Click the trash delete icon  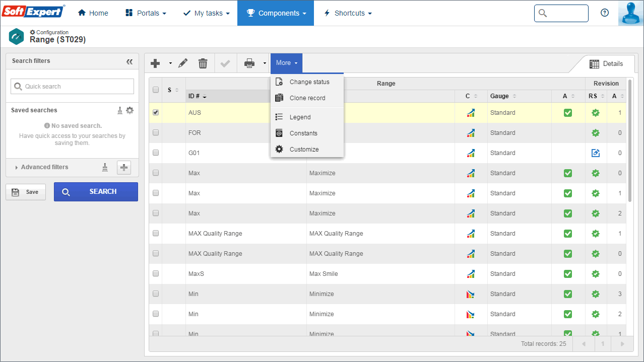tap(203, 63)
